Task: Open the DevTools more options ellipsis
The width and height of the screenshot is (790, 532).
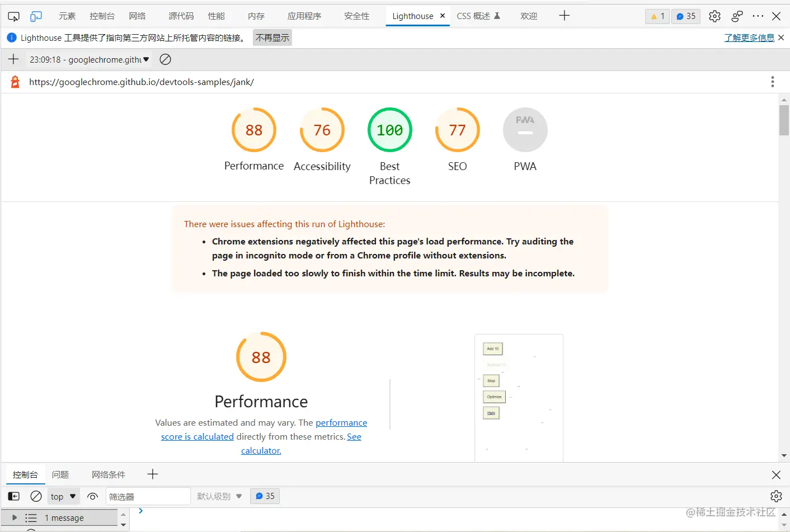Action: click(x=758, y=16)
